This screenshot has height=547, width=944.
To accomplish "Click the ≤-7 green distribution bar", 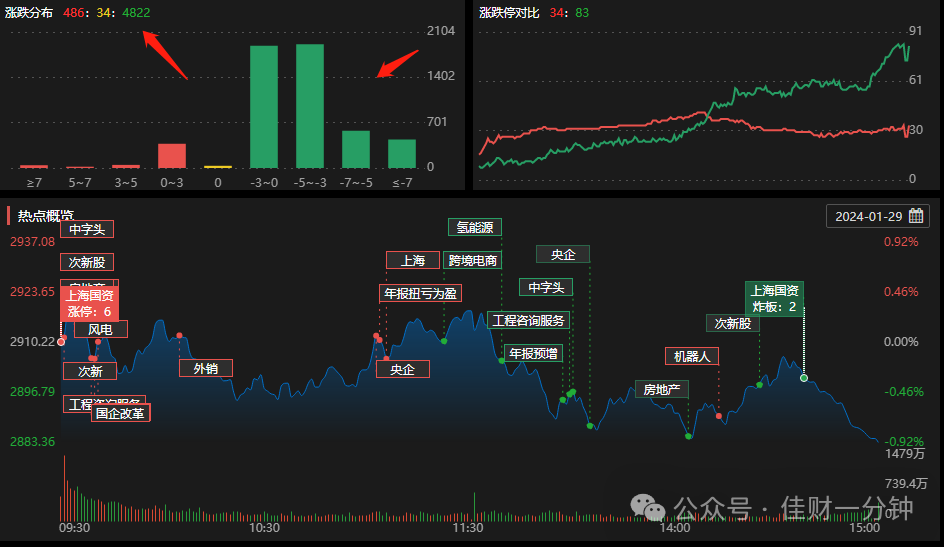I will 402,153.
